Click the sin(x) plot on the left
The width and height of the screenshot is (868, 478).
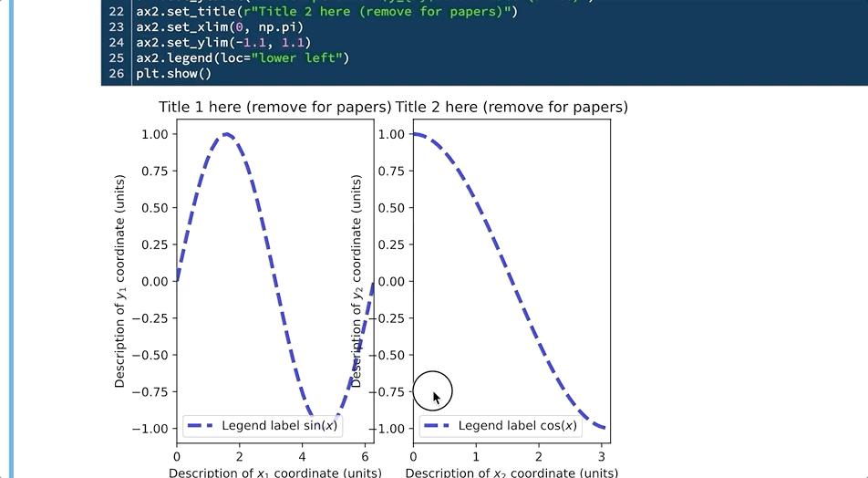tap(275, 281)
